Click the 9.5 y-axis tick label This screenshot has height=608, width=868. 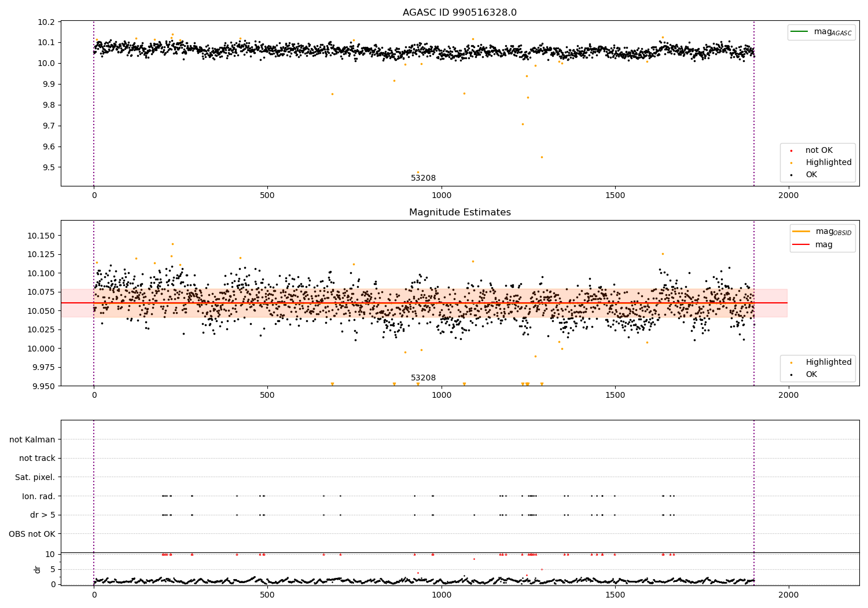49,168
